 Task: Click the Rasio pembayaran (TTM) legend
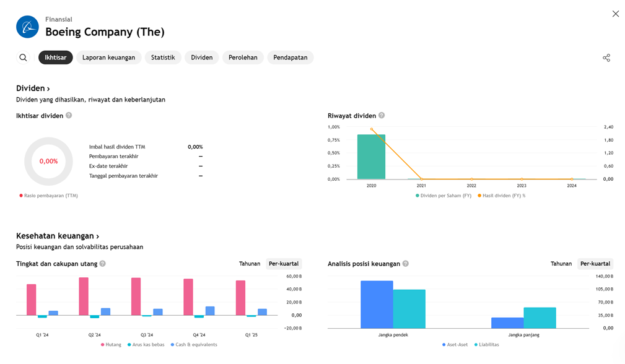pyautogui.click(x=49, y=196)
